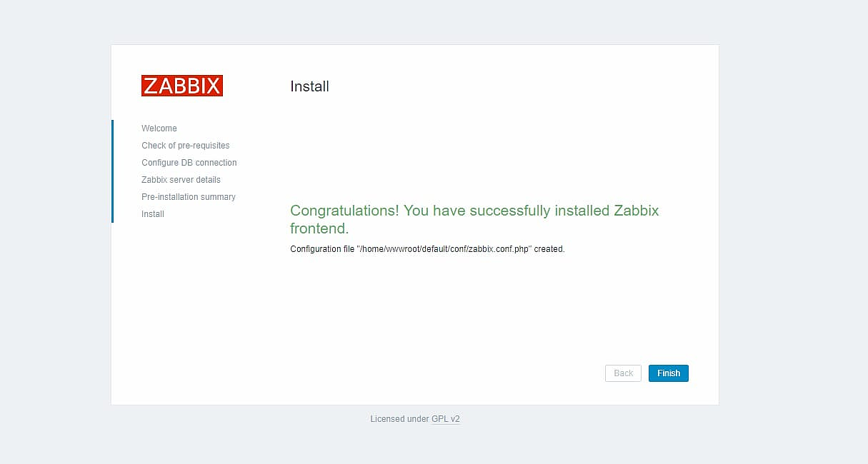Click the green Congratulations success message
Image resolution: width=868 pixels, height=464 pixels.
[474, 211]
